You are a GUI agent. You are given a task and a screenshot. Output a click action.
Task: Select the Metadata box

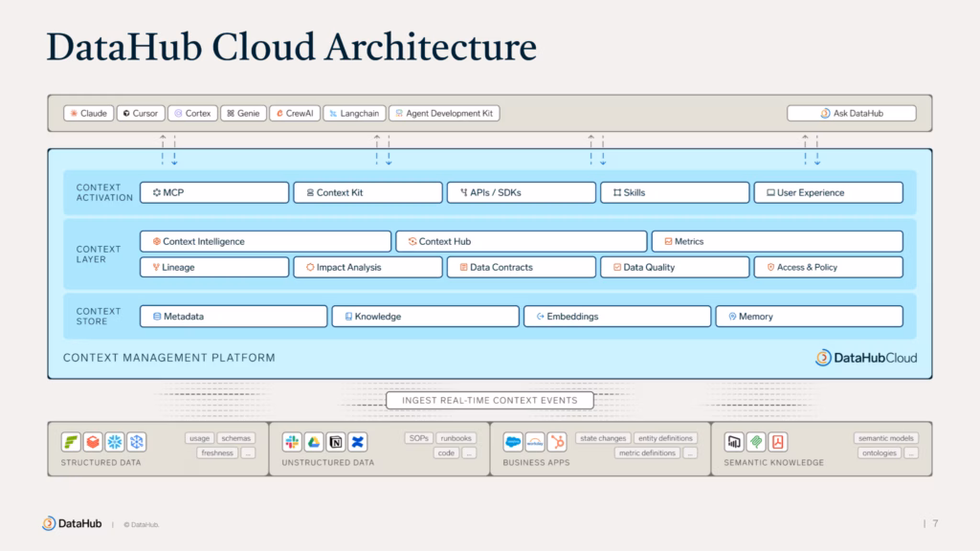pyautogui.click(x=234, y=316)
